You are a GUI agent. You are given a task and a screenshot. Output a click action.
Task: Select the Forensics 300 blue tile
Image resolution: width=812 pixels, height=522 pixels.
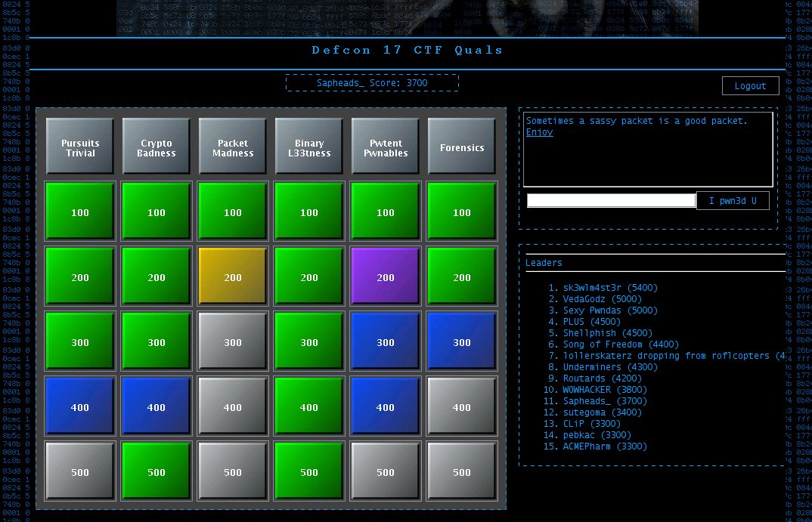click(462, 341)
